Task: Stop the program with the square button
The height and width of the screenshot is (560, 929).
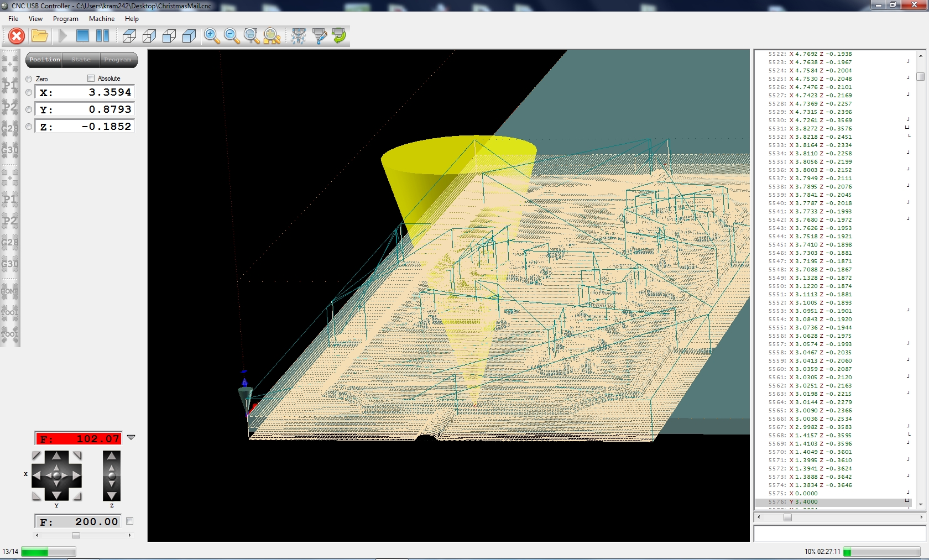Action: 82,36
